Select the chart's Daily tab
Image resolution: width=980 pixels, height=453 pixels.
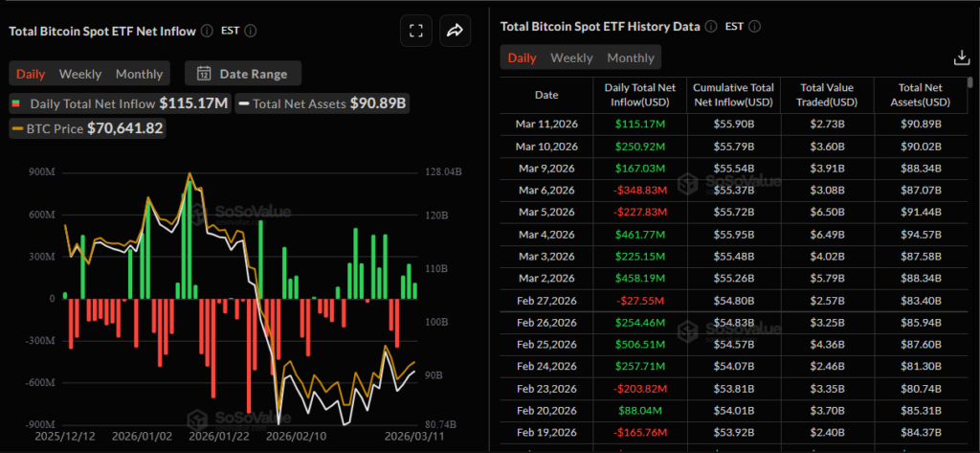[31, 74]
